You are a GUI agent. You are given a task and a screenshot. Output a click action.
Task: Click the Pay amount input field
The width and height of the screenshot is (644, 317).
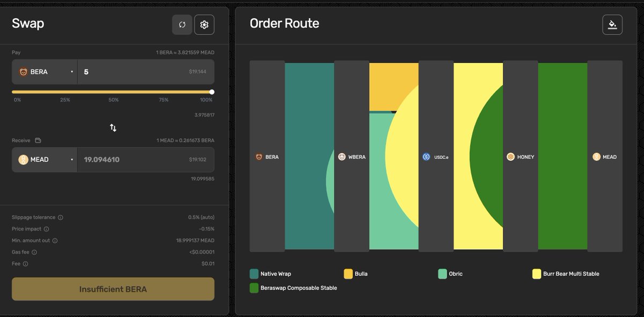coord(146,72)
